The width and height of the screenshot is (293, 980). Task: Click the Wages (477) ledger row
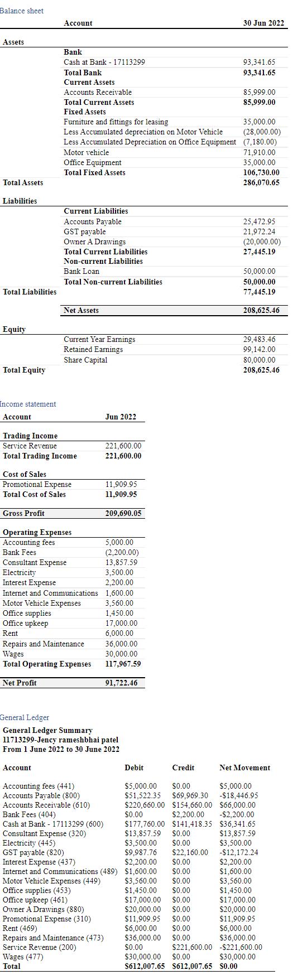click(x=134, y=957)
